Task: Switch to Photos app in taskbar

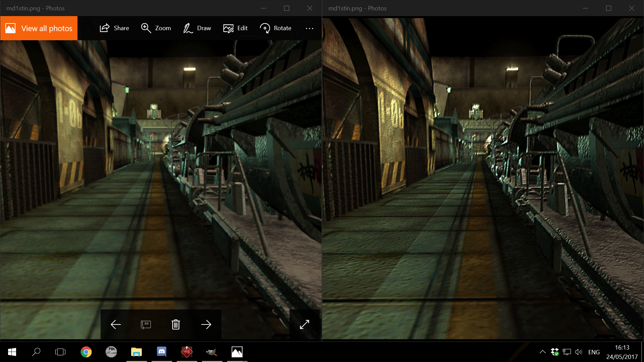Action: (237, 352)
